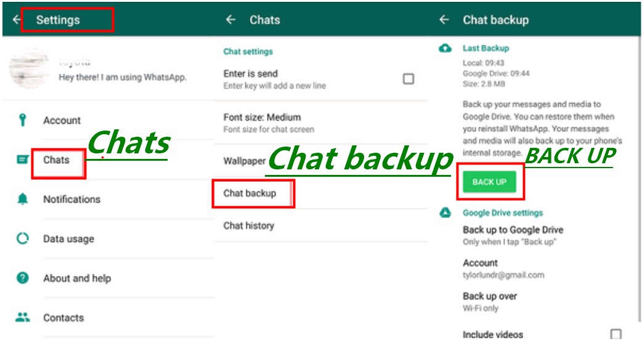The height and width of the screenshot is (364, 642).
Task: Open Chat history option
Action: tap(249, 225)
